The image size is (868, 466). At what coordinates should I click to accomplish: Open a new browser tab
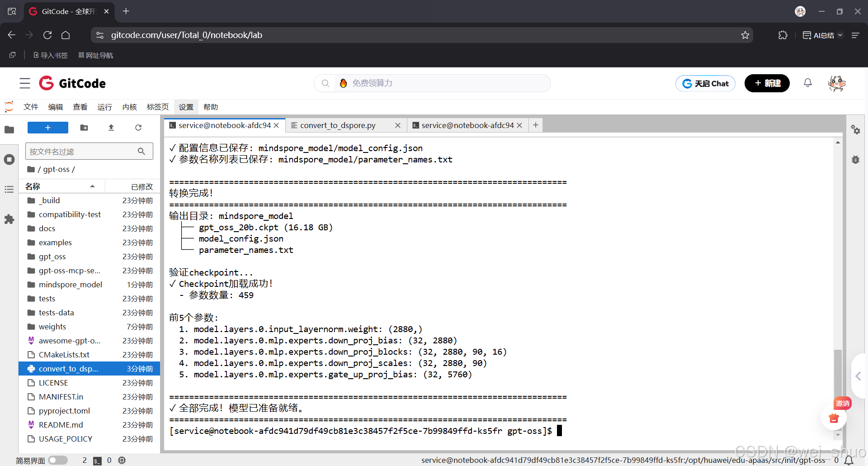point(126,11)
